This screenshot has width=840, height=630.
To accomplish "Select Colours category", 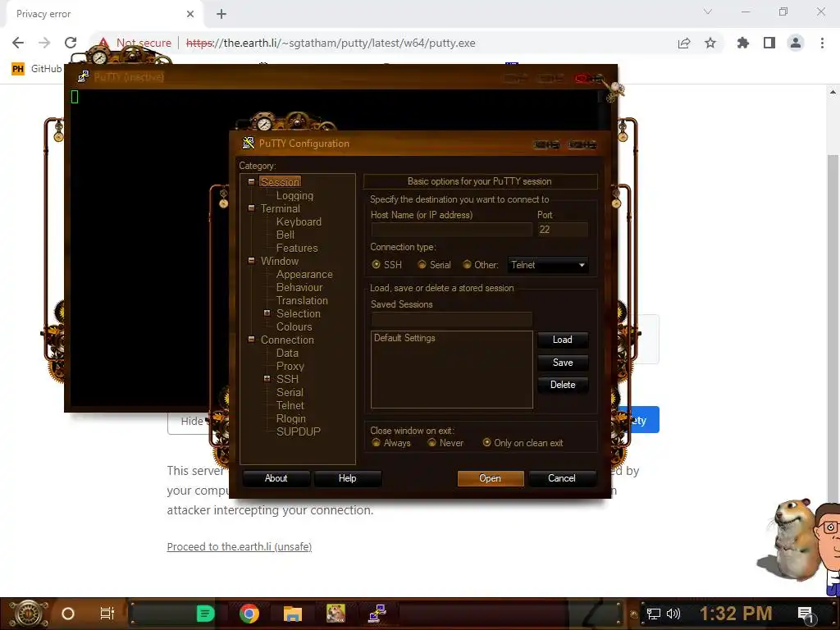I will 294,326.
